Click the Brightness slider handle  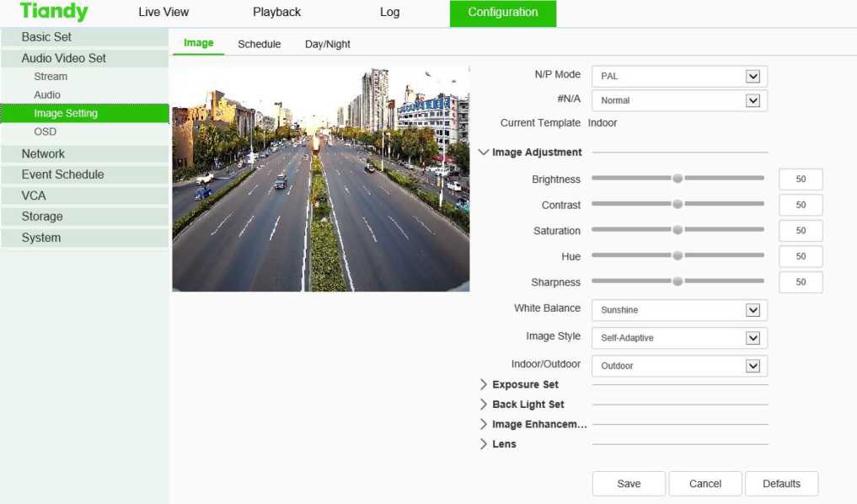[678, 179]
